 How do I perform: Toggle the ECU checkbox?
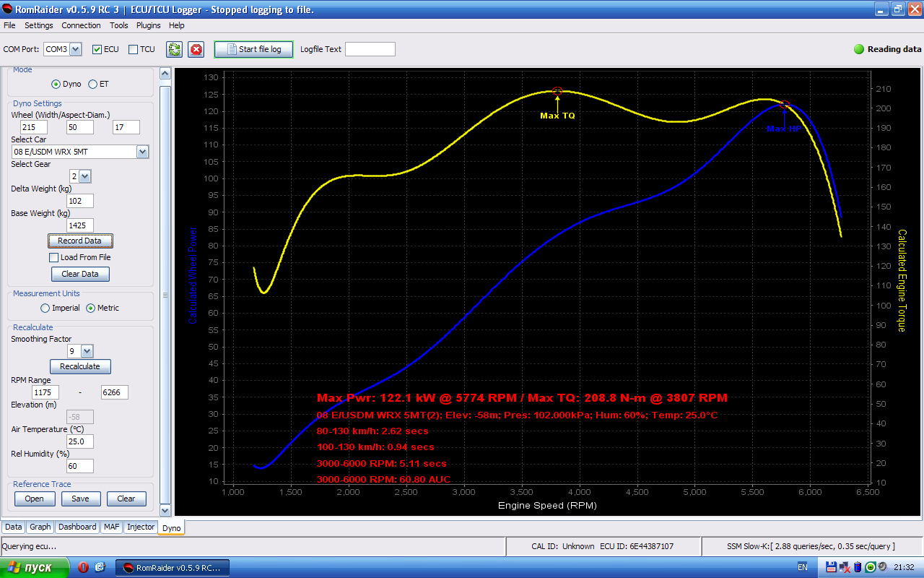[97, 49]
